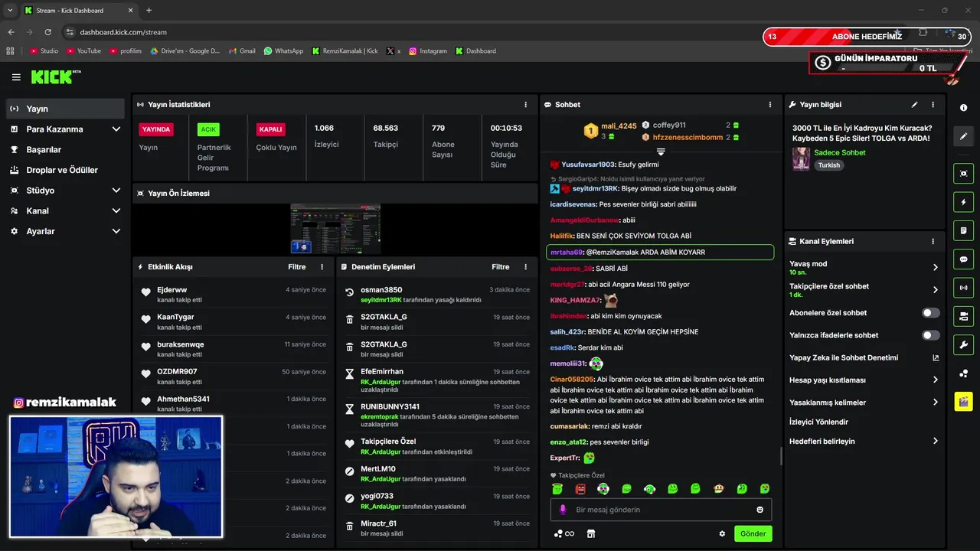980x551 pixels.
Task: Click the monkey face emote
Action: click(x=719, y=488)
